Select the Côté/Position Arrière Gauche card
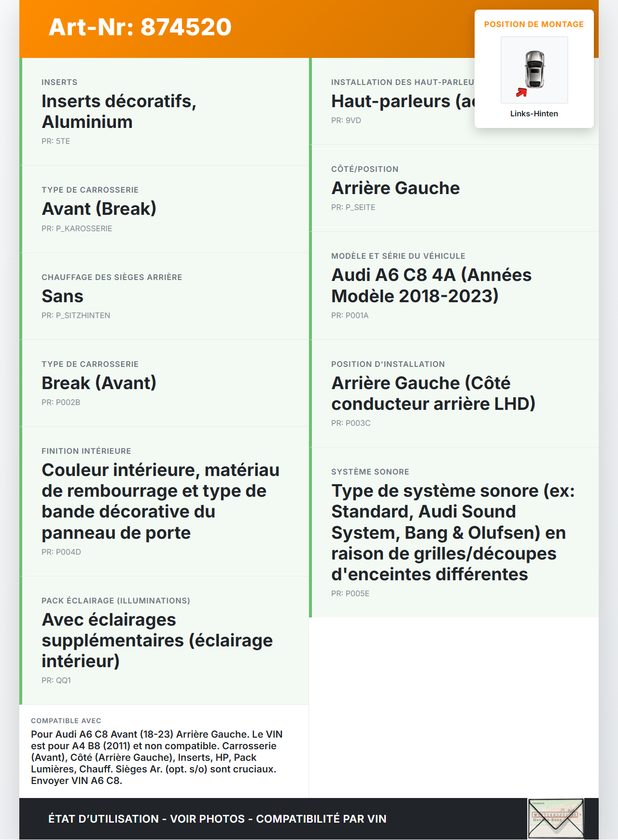 [x=454, y=188]
